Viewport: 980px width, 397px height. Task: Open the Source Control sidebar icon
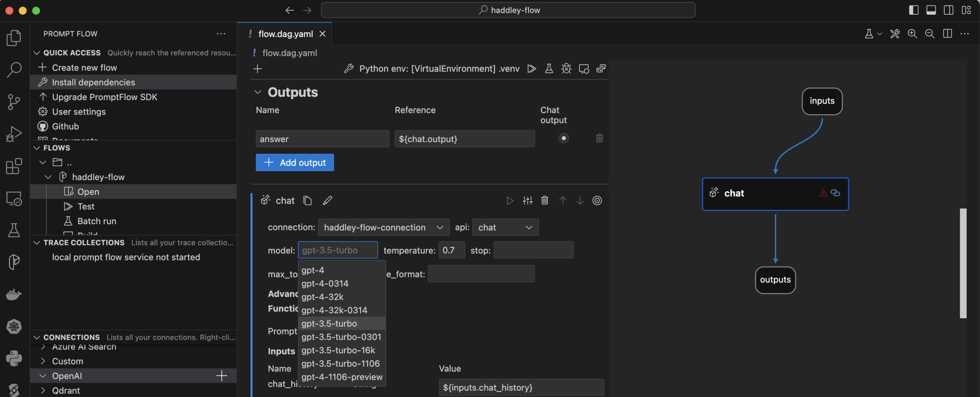click(14, 101)
